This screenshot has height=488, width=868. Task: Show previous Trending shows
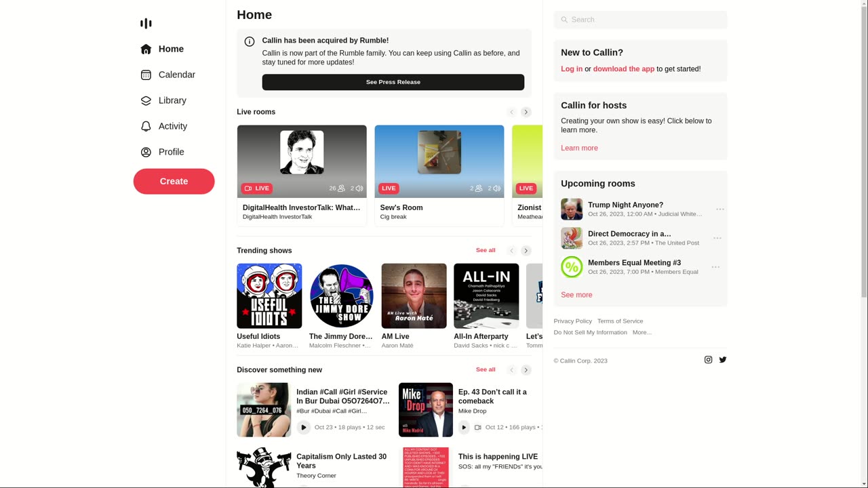[512, 251]
